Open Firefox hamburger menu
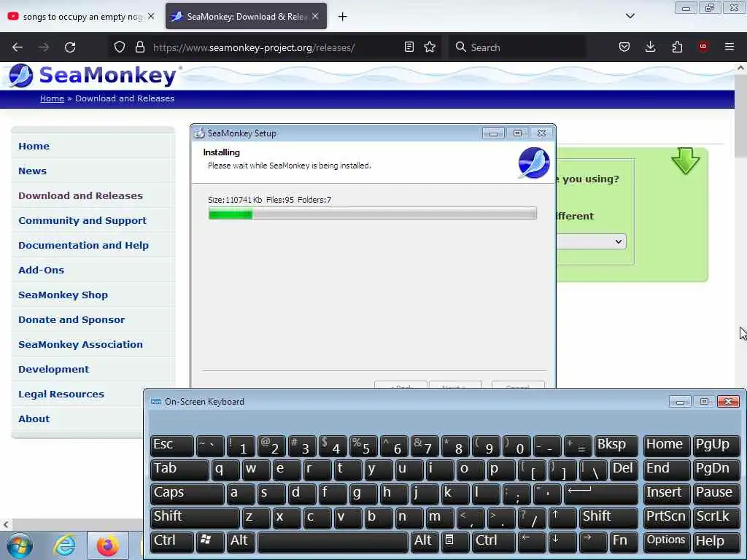747x560 pixels. [729, 47]
